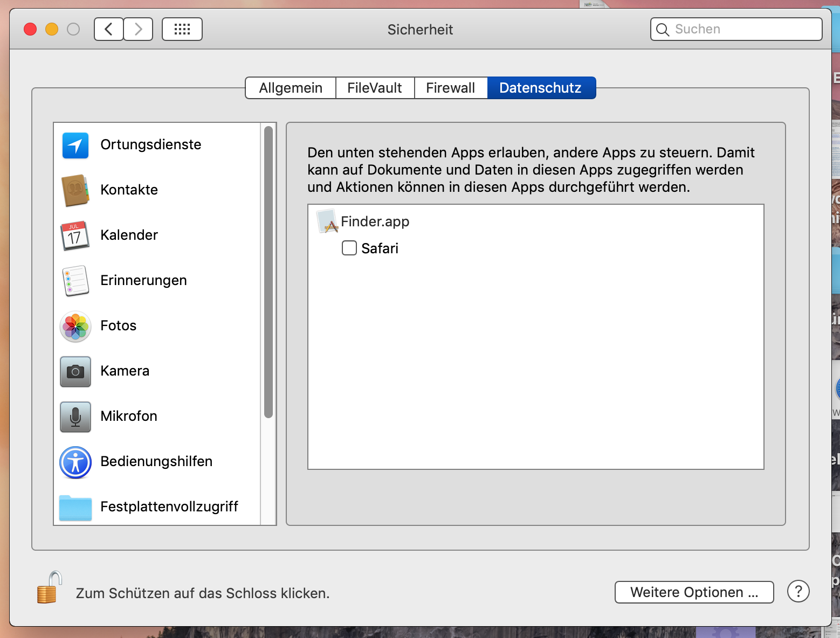
Task: Open the FileVault tab
Action: (375, 88)
